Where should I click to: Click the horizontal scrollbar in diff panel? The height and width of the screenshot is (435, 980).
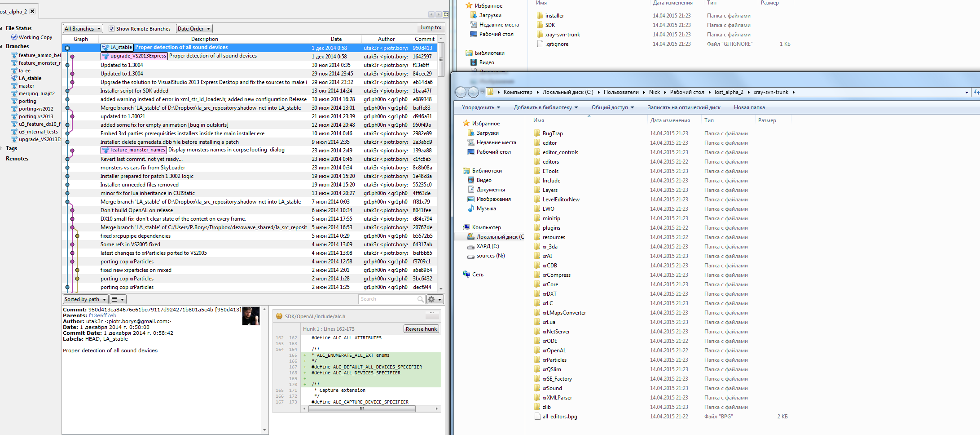(x=361, y=409)
